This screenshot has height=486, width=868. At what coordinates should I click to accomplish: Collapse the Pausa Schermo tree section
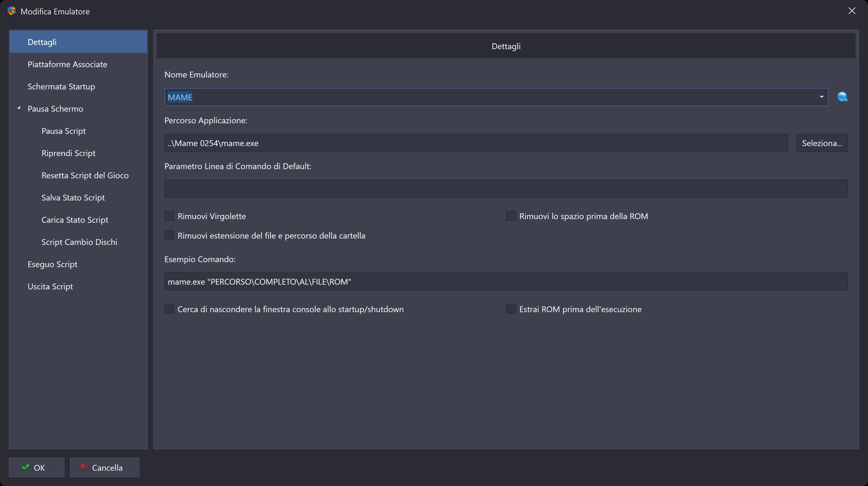[x=19, y=108]
